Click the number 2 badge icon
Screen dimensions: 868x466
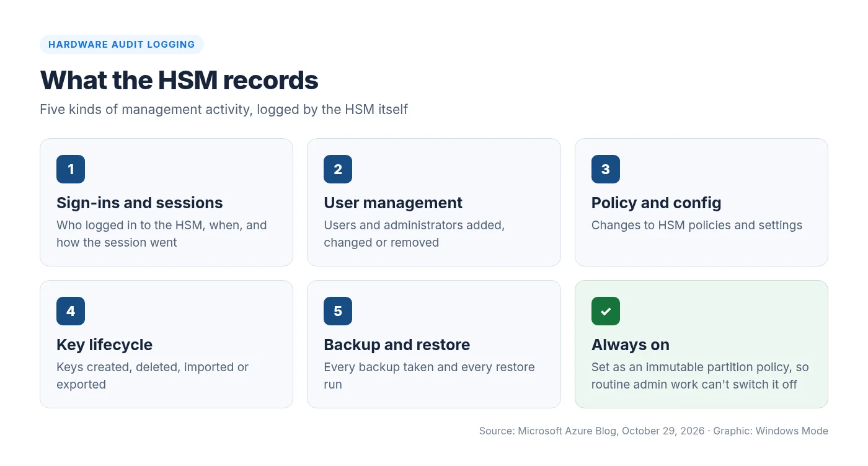(x=338, y=169)
